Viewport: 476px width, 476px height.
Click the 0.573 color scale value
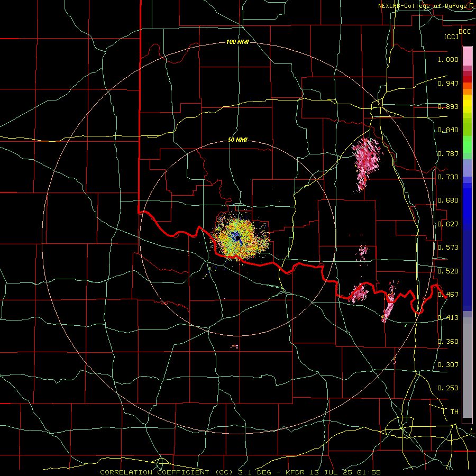(x=448, y=248)
